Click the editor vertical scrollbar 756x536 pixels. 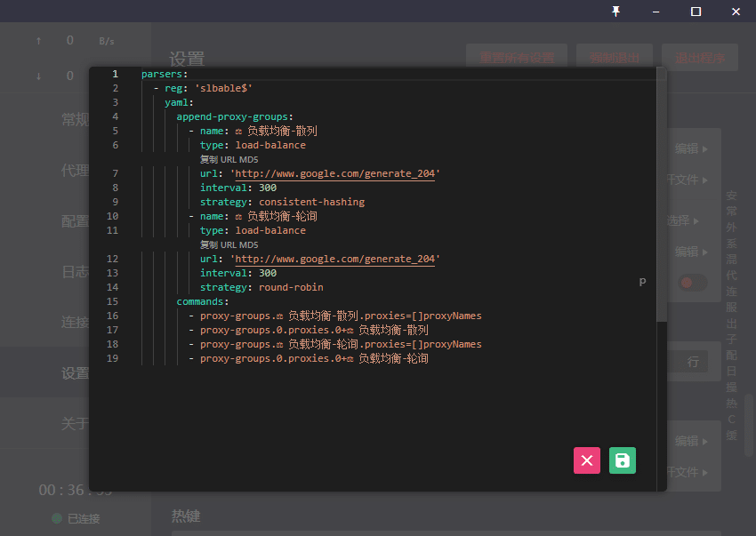[661, 196]
